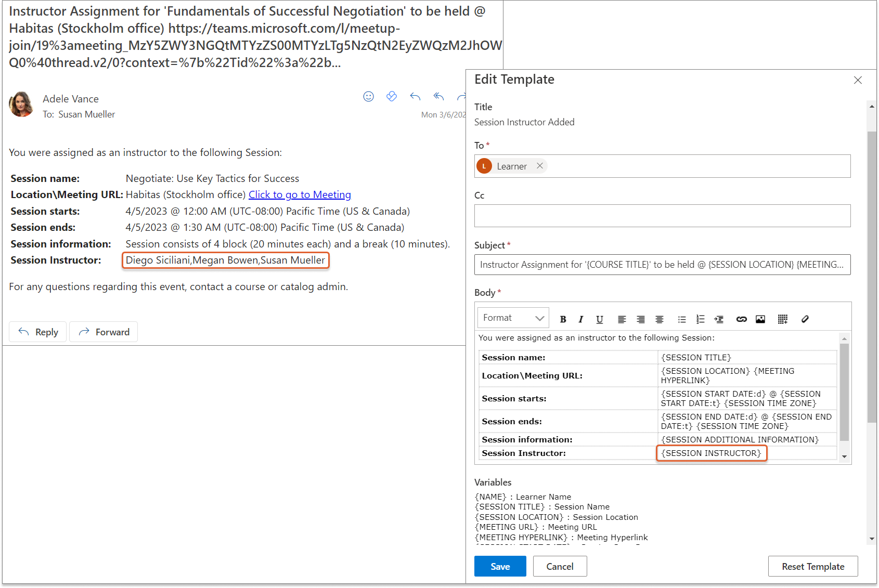This screenshot has height=588, width=879.
Task: Center align body text
Action: coord(660,319)
